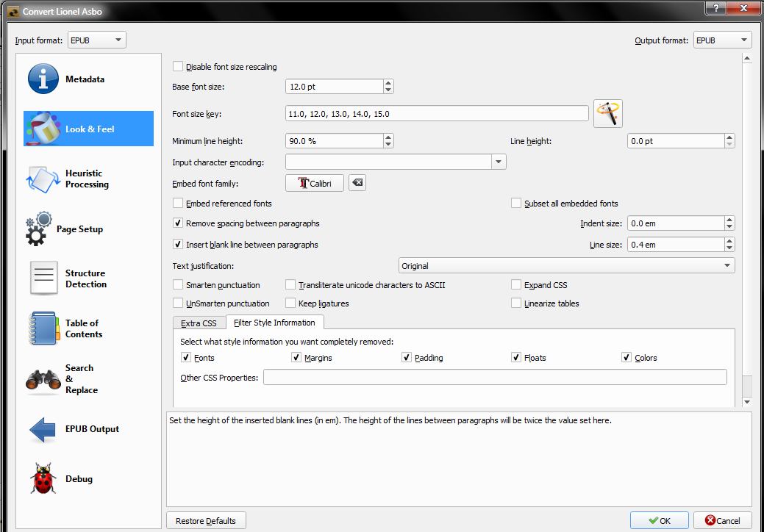Enable Expand CSS option

coord(516,285)
